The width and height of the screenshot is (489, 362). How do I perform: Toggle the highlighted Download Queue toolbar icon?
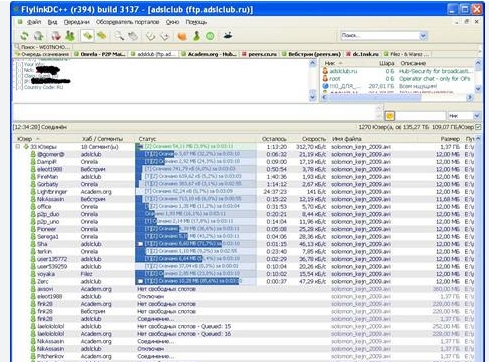click(87, 36)
